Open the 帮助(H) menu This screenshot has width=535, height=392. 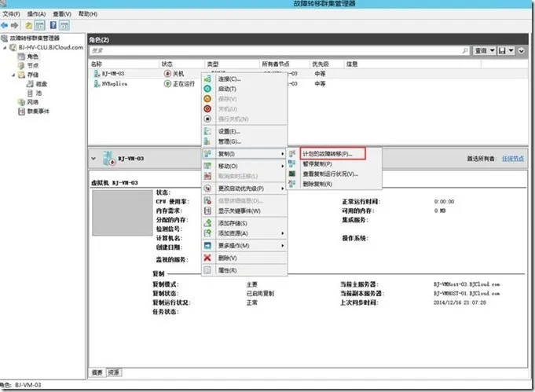click(88, 14)
